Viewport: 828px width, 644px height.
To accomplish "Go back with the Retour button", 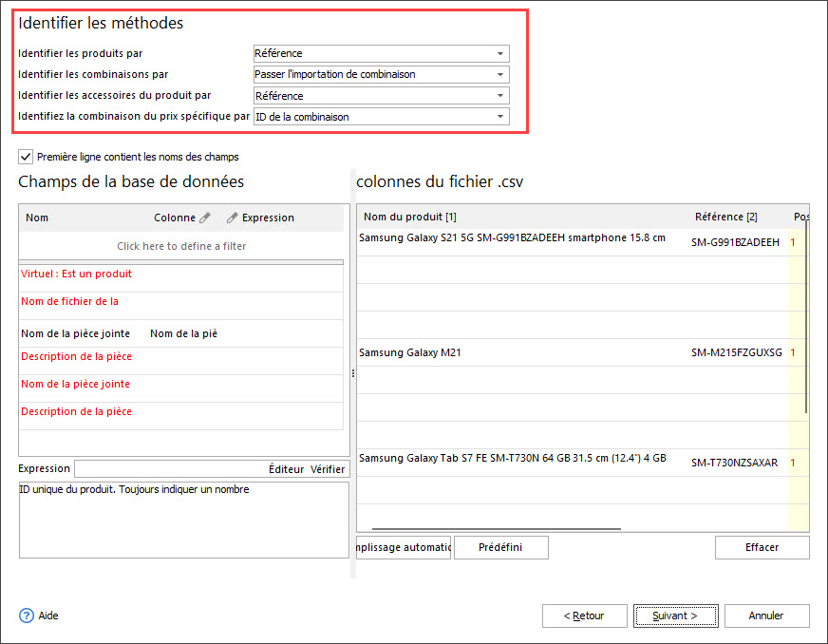I will coord(585,616).
